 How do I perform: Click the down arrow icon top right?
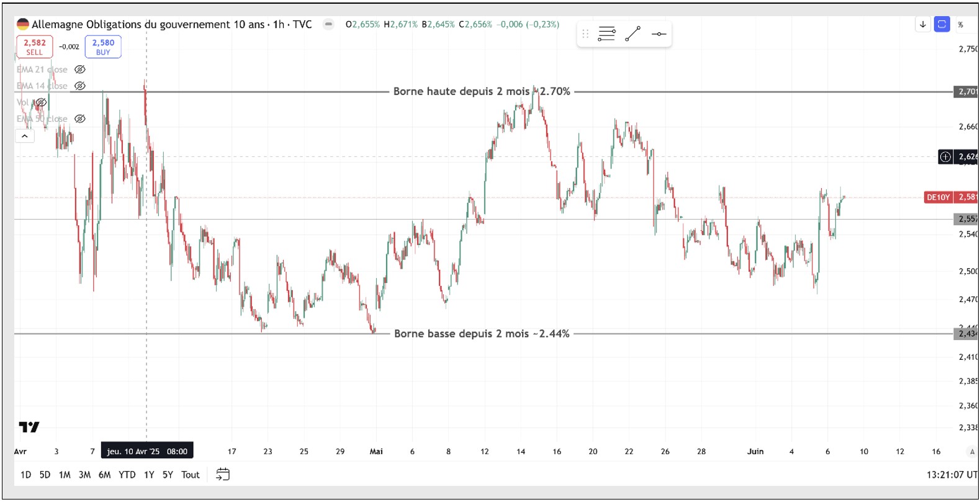(x=923, y=24)
